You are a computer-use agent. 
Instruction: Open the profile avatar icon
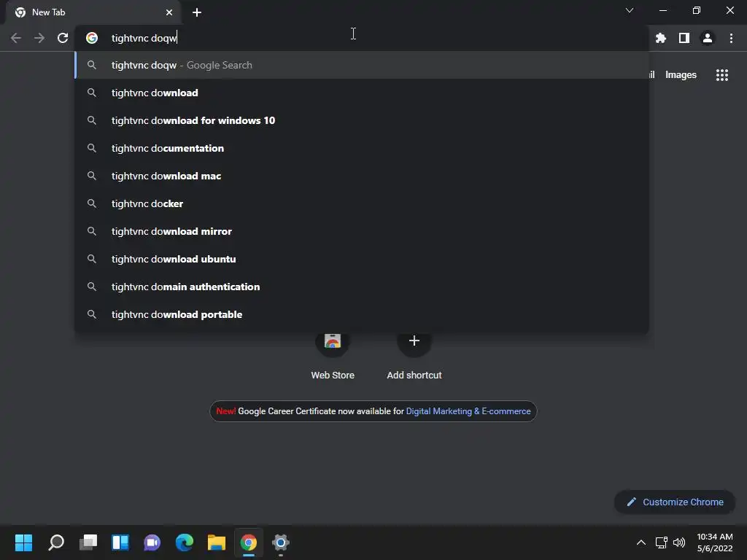(x=708, y=38)
